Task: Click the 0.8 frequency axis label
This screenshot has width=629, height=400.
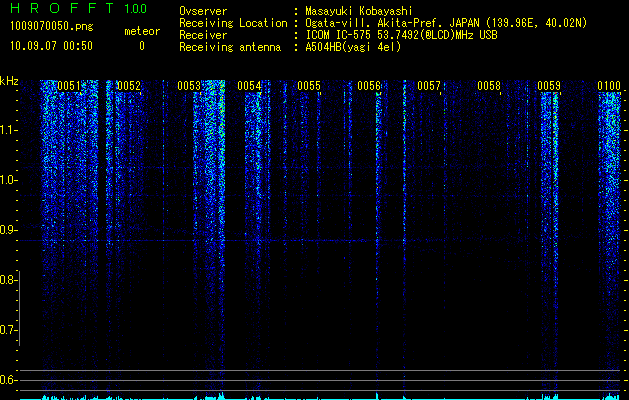Action: click(8, 280)
